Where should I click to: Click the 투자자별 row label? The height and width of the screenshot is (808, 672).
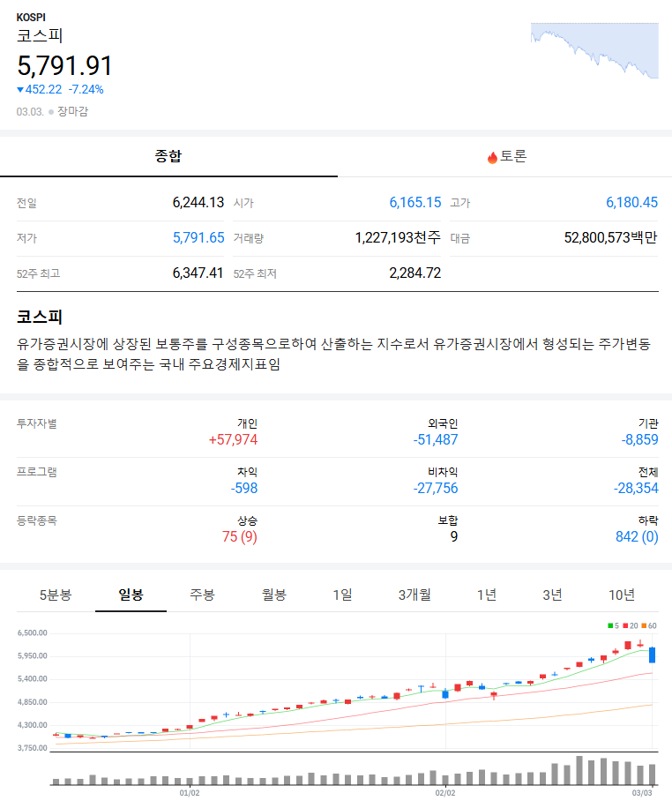[36, 423]
